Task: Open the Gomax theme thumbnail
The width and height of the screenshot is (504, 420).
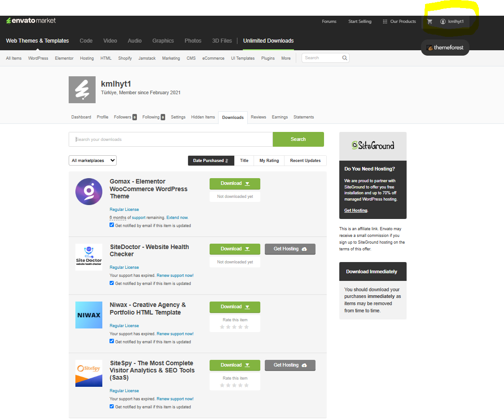Action: pyautogui.click(x=89, y=192)
